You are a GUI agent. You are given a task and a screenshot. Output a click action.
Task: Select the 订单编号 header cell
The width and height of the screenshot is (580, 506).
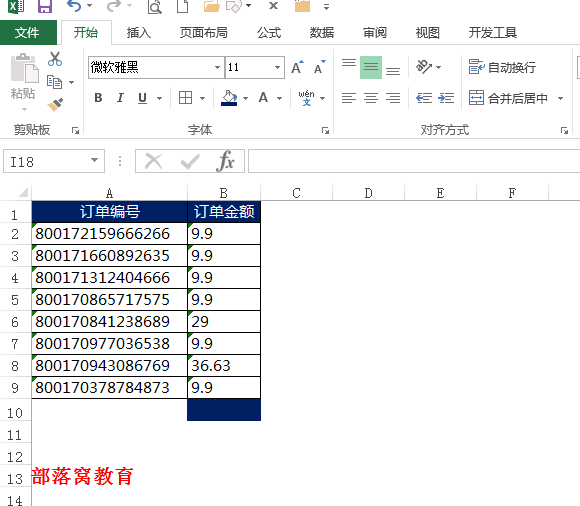click(109, 212)
